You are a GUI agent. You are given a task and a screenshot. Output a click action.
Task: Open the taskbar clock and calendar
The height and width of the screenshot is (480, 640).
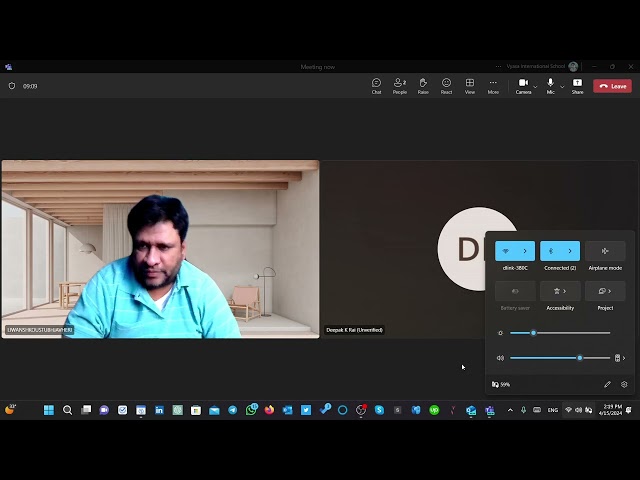click(610, 410)
